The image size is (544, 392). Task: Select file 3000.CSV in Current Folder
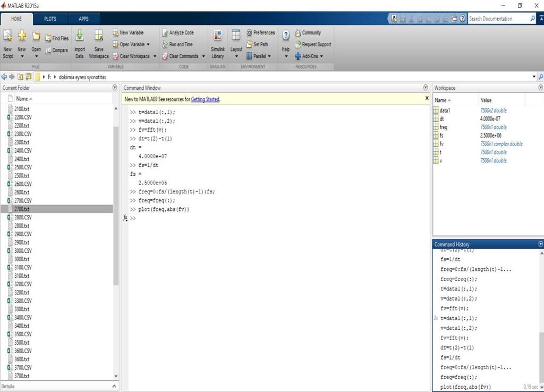coord(23,251)
